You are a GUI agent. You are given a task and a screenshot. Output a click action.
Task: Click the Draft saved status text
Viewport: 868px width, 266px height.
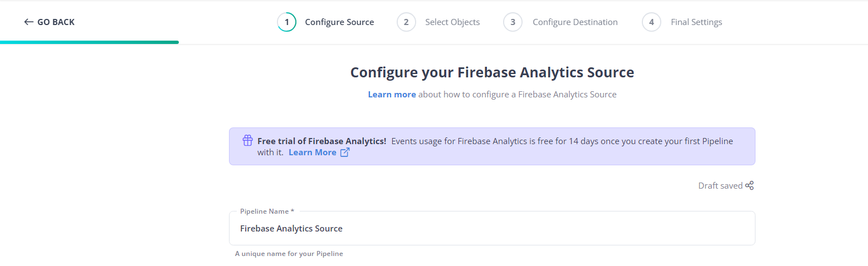tap(720, 186)
